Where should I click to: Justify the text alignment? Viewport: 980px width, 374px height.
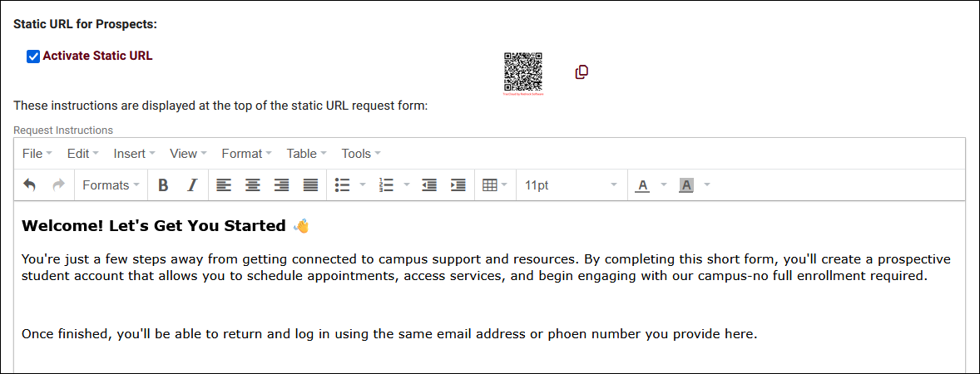[310, 185]
